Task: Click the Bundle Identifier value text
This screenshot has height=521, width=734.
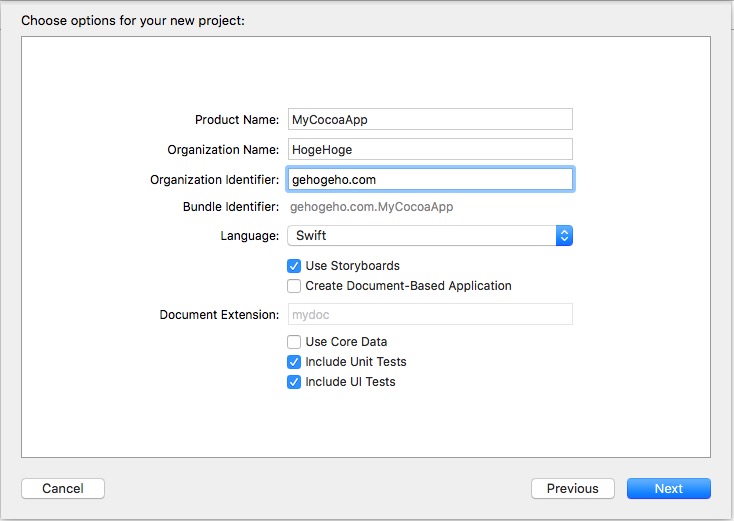Action: click(372, 207)
